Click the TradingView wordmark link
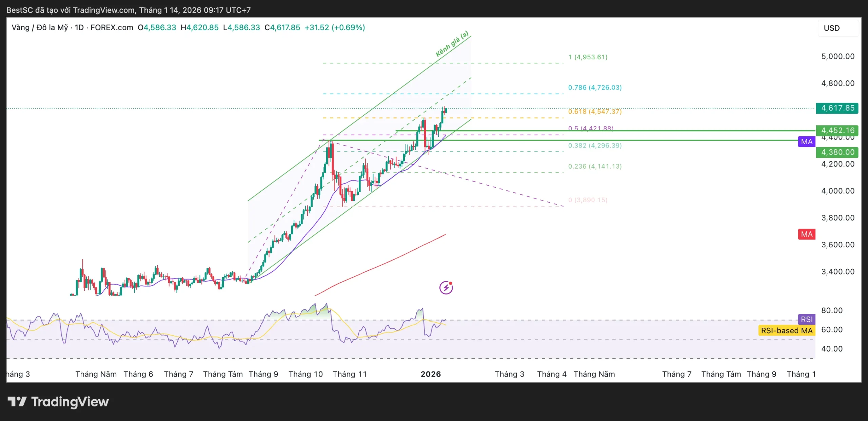This screenshot has height=421, width=868. pos(70,402)
